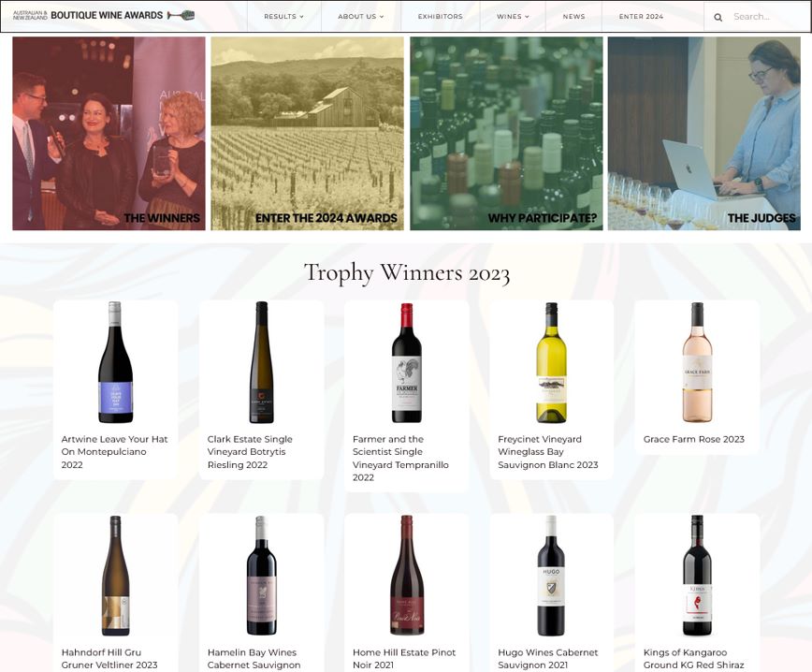Open the Grace Farm Rose 2023 link
Screen dimensions: 812x672
pos(693,439)
